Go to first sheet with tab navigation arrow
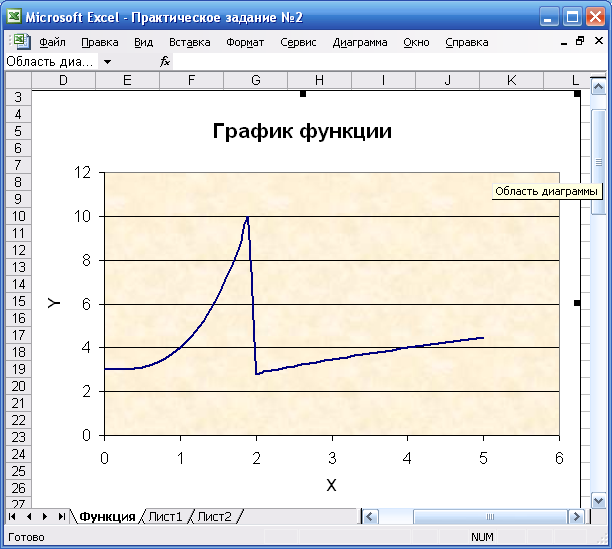This screenshot has height=549, width=612. click(12, 517)
